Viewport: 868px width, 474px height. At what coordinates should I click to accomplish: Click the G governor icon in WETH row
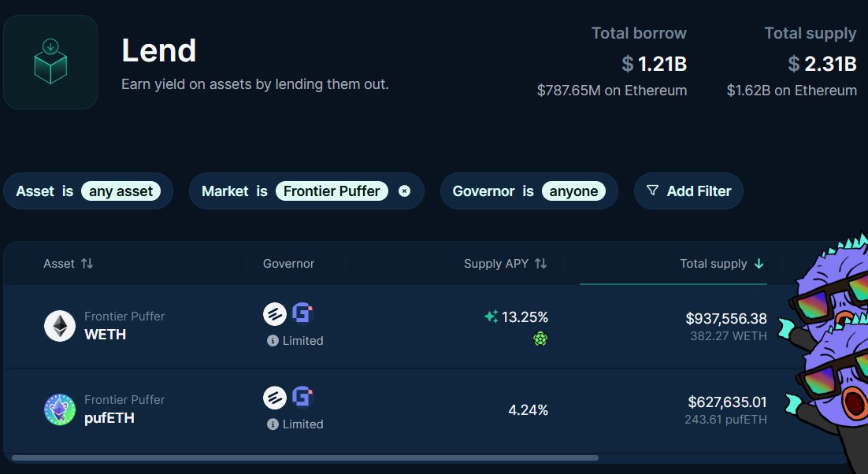point(302,313)
